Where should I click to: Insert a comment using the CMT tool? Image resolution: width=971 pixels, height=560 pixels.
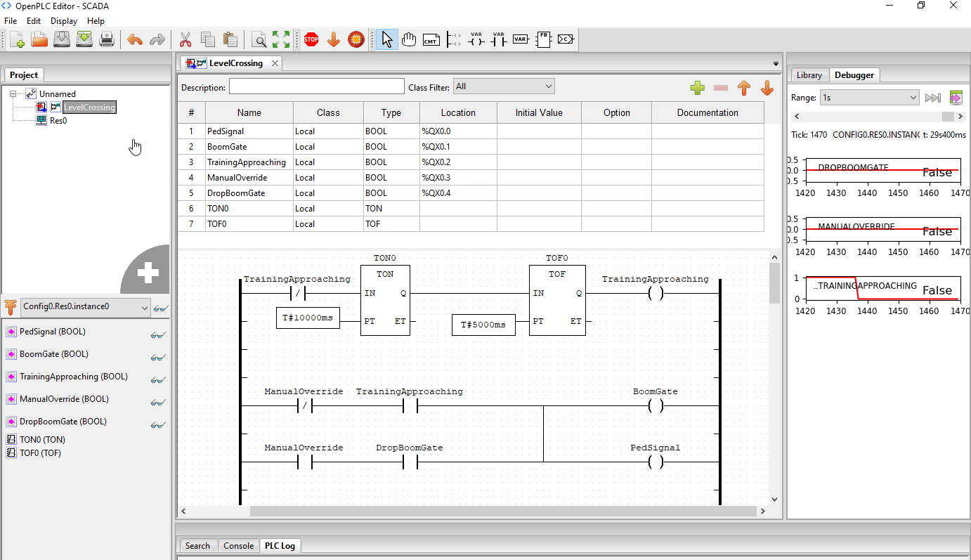pyautogui.click(x=431, y=40)
